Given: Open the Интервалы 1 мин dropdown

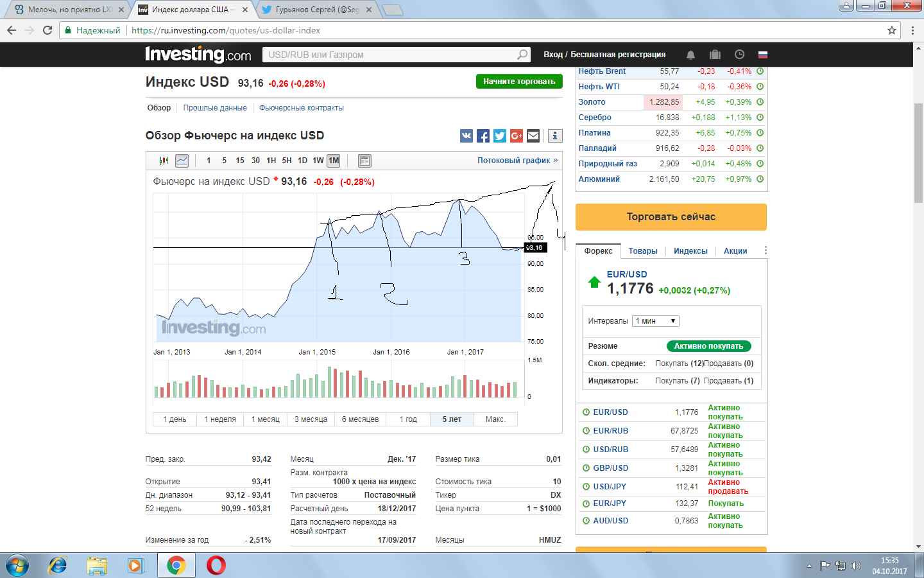Looking at the screenshot, I should (x=655, y=321).
